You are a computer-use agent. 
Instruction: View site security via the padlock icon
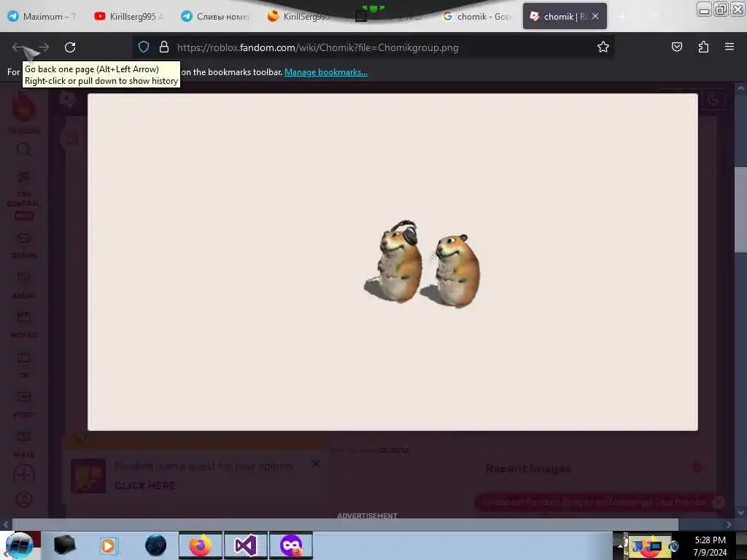click(164, 47)
